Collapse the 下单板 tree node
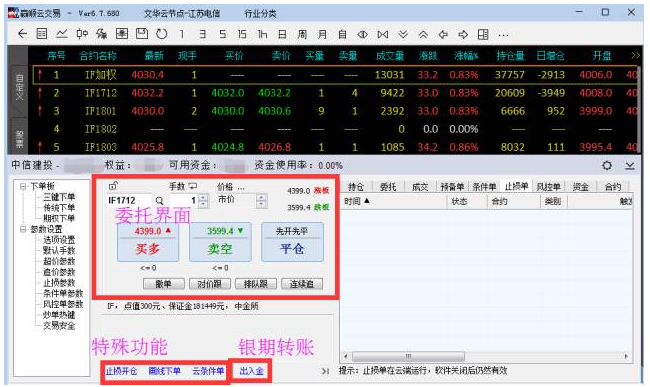 23,186
